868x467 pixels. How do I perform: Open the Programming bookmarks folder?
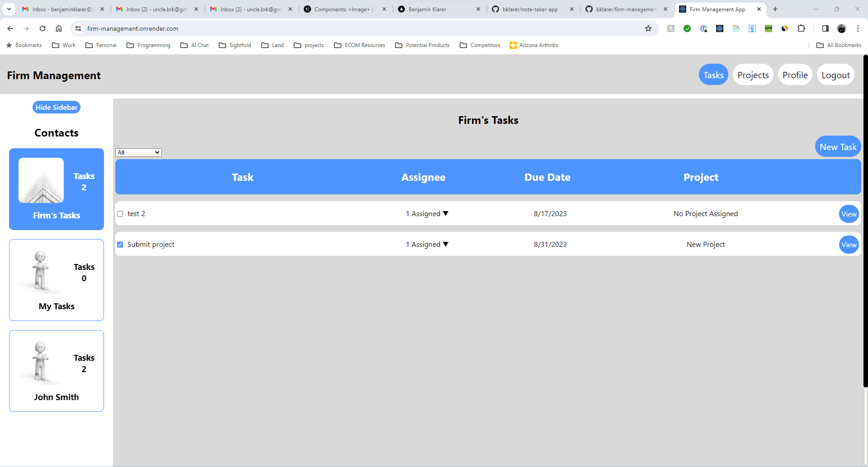pyautogui.click(x=149, y=45)
